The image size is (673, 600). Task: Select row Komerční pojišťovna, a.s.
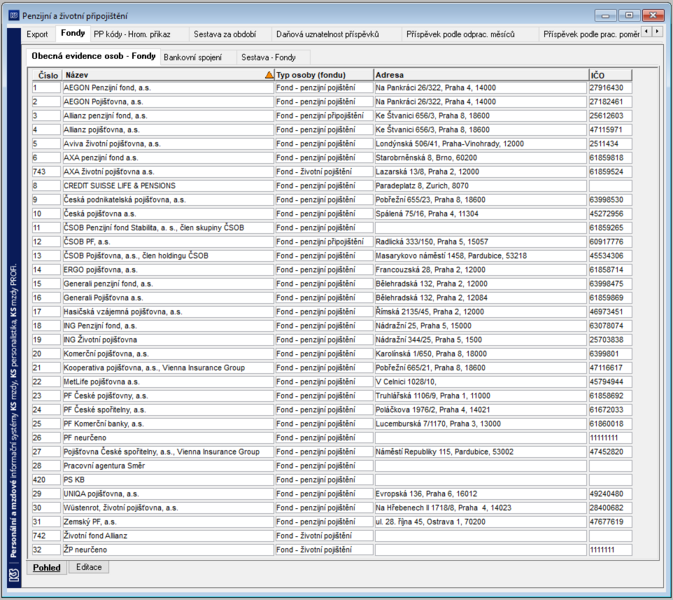(332, 354)
